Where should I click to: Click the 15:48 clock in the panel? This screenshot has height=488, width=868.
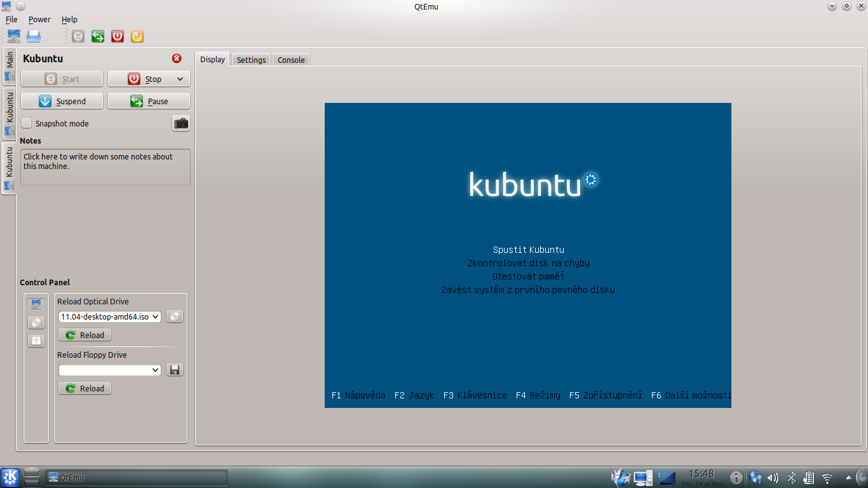702,474
